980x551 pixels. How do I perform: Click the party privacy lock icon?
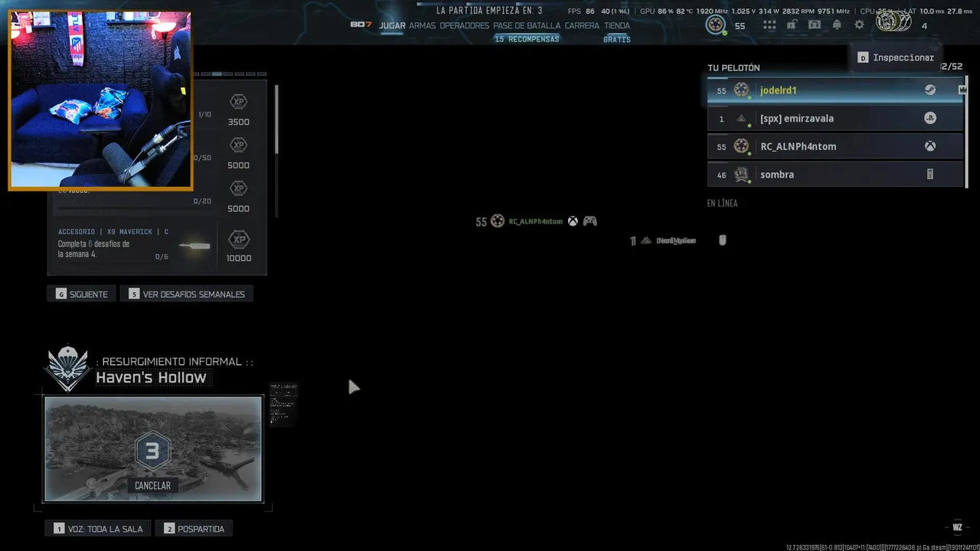792,25
